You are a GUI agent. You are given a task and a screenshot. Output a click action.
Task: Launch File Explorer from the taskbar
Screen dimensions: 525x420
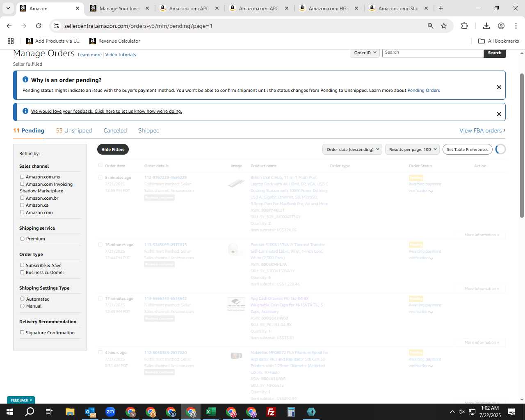[70, 412]
